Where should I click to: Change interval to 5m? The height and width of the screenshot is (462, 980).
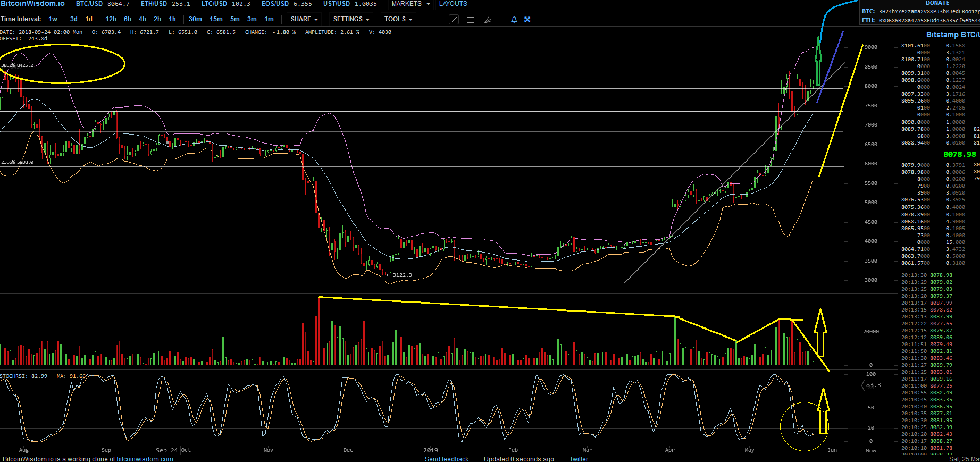[235, 19]
